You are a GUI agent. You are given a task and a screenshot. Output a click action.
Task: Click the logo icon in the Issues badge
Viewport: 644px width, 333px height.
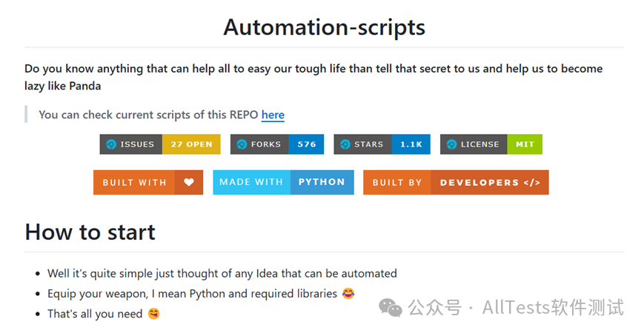[x=111, y=144]
